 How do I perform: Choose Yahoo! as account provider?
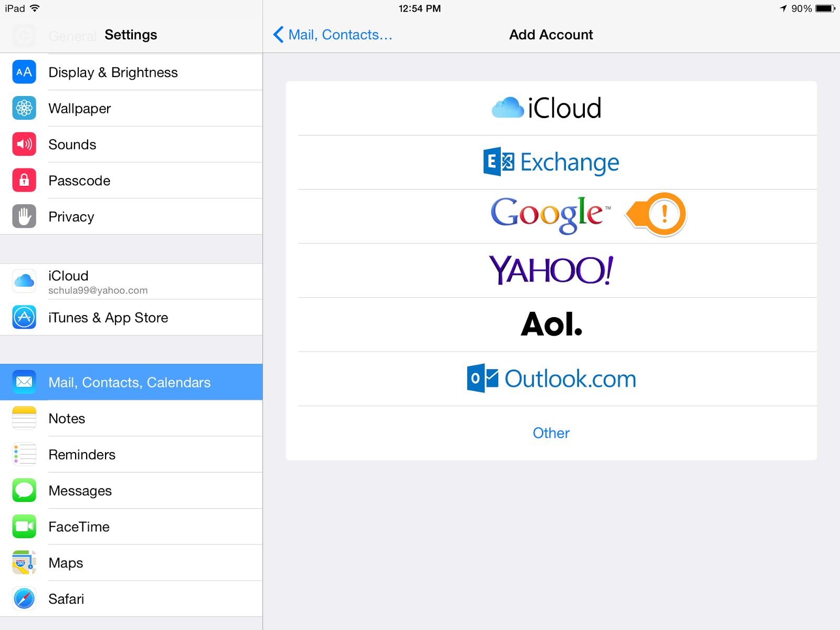click(x=551, y=270)
